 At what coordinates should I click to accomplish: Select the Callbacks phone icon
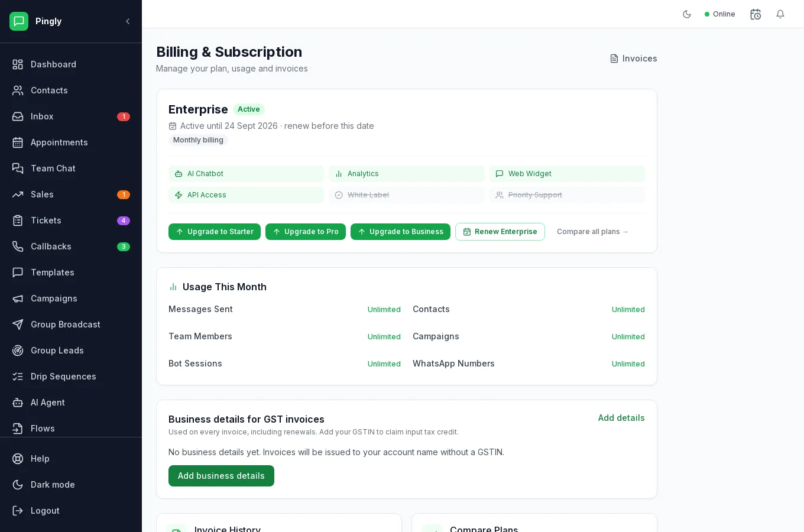[18, 246]
